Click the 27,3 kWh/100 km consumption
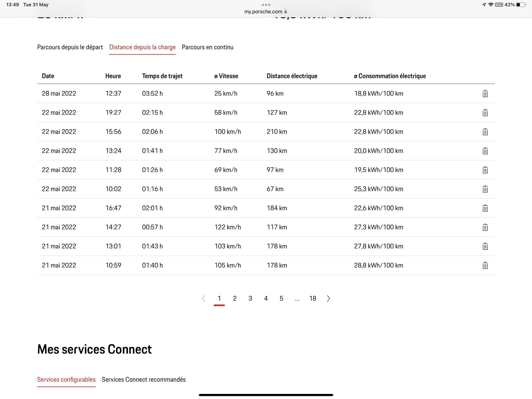Viewport: 532px width, 399px height. click(x=379, y=227)
